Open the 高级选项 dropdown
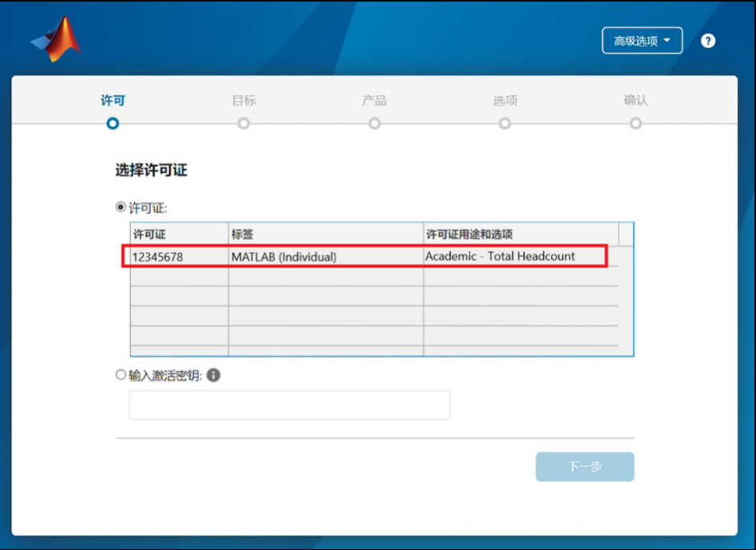 642,41
